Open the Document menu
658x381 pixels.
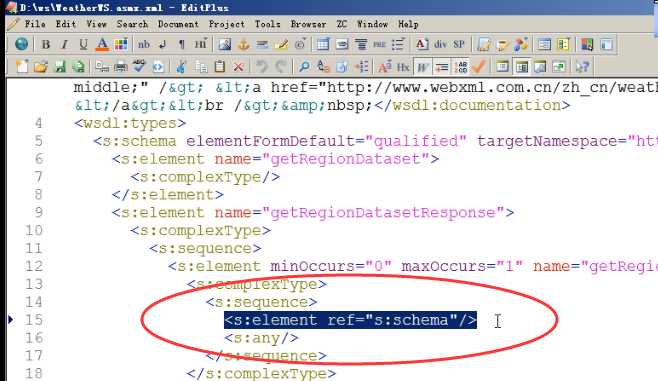point(178,24)
